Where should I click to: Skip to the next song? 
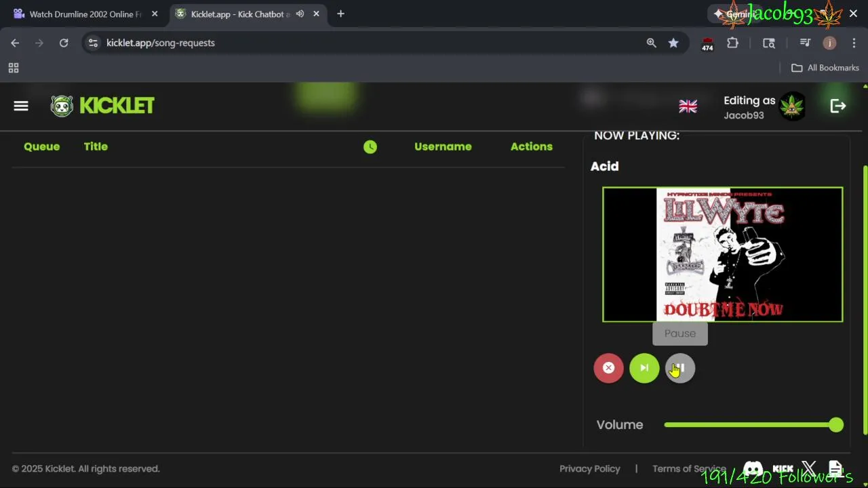(644, 368)
